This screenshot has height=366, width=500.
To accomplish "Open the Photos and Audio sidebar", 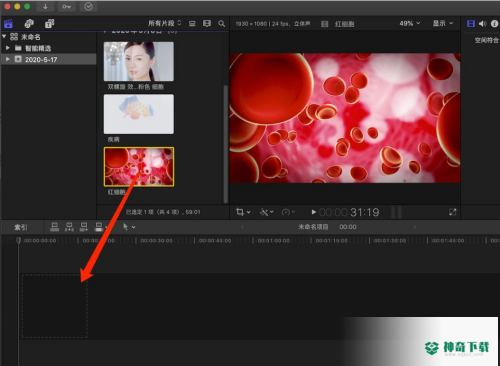I will [x=29, y=24].
